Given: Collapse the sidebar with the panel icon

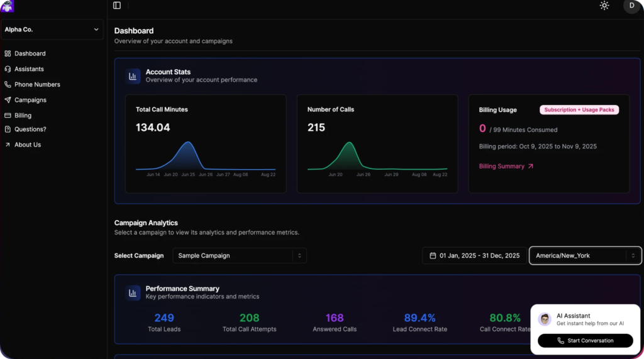Looking at the screenshot, I should [117, 6].
